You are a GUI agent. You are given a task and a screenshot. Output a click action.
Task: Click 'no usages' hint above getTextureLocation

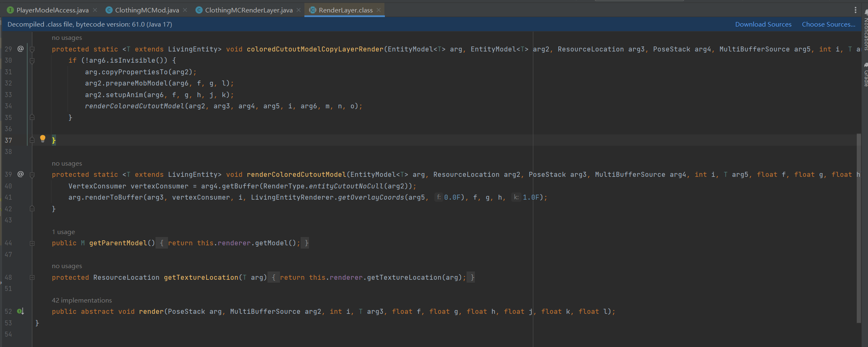(x=67, y=266)
